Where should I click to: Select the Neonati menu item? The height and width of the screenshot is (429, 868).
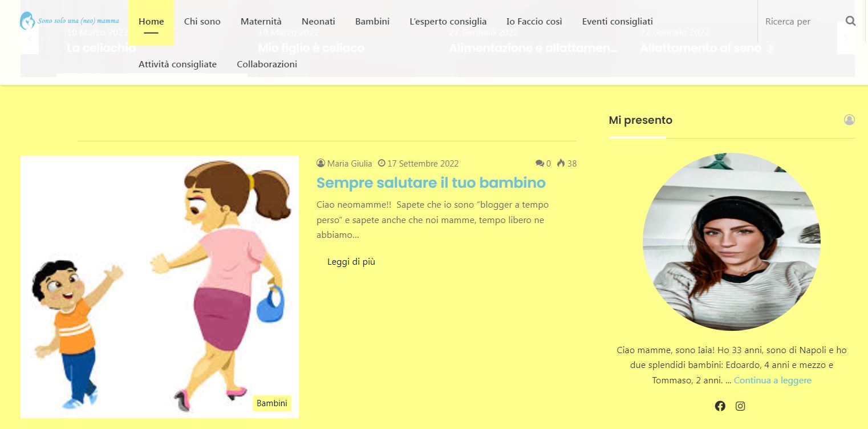318,22
